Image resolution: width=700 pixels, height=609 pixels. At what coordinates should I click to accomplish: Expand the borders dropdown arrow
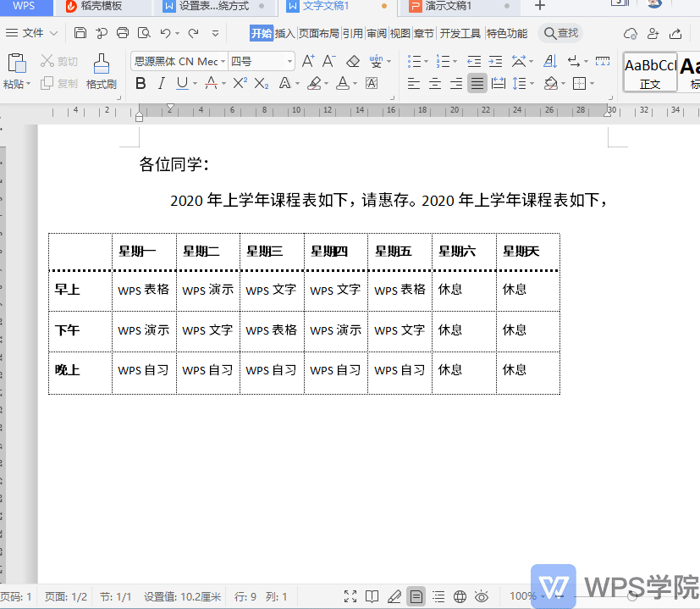(592, 84)
